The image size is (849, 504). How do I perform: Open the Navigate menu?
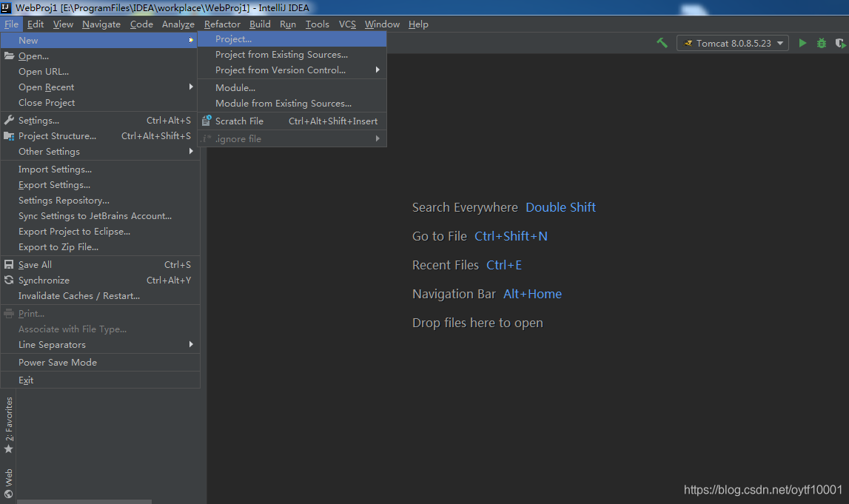101,24
